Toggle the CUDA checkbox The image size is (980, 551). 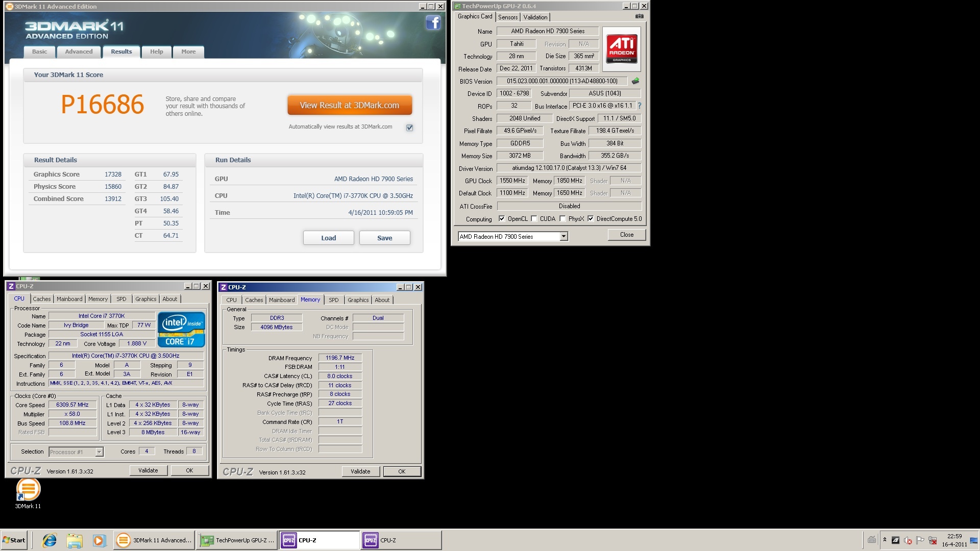click(x=534, y=219)
